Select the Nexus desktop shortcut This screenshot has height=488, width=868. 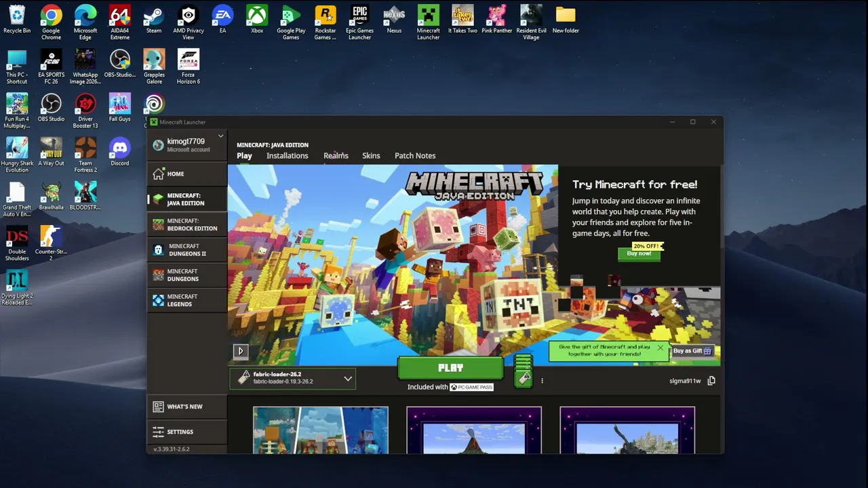[394, 20]
